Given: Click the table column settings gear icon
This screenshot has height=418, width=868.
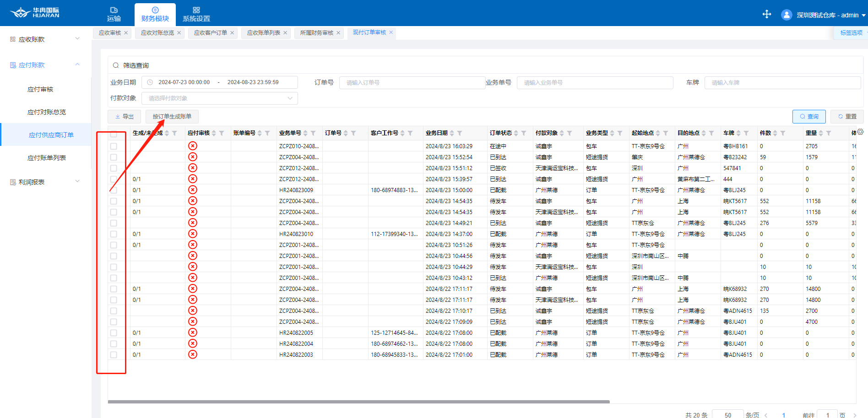Looking at the screenshot, I should (x=860, y=132).
